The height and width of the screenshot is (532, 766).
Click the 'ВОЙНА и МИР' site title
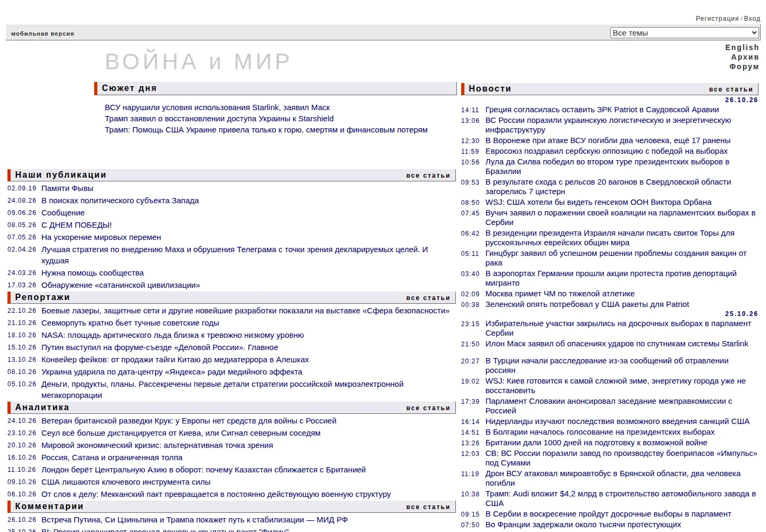pyautogui.click(x=198, y=62)
